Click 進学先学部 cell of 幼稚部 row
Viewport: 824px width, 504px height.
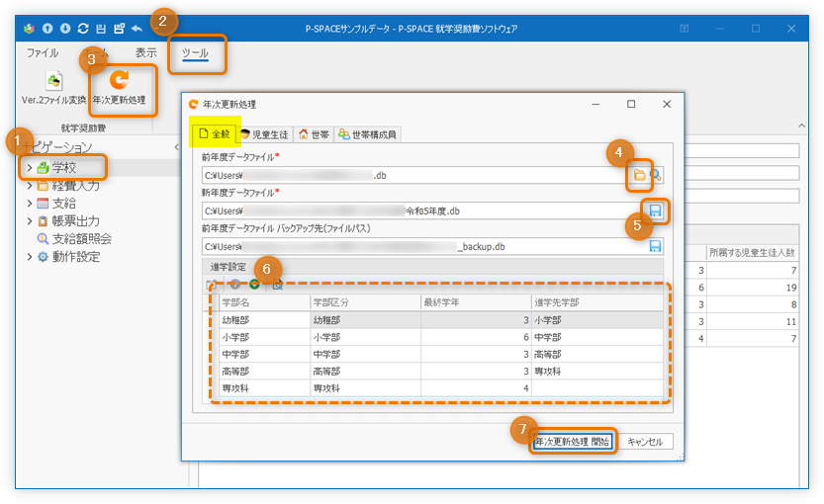tap(597, 320)
